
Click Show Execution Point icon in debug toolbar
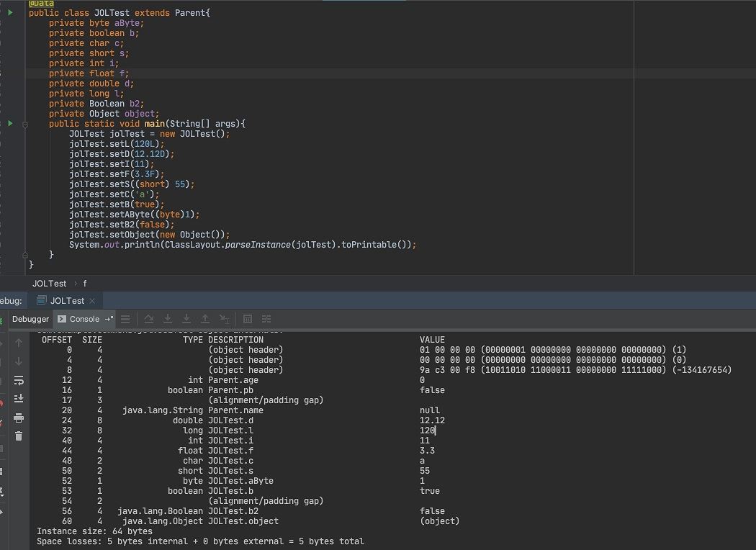click(125, 319)
